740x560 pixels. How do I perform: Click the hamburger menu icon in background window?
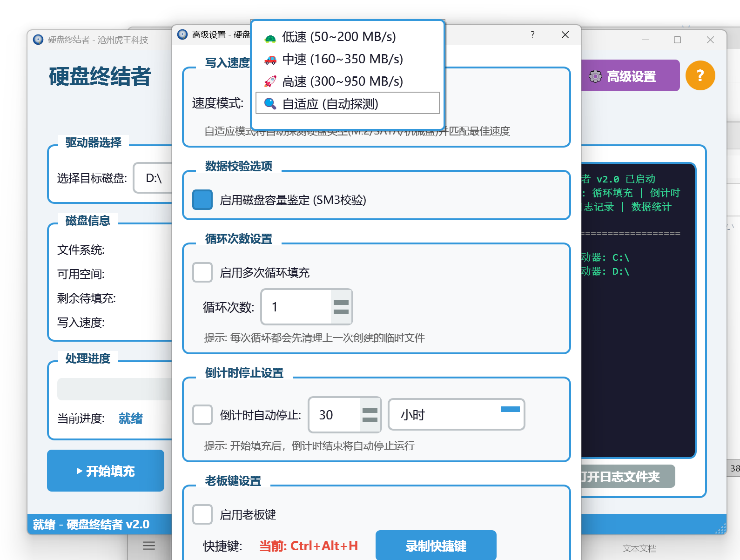pos(149,546)
